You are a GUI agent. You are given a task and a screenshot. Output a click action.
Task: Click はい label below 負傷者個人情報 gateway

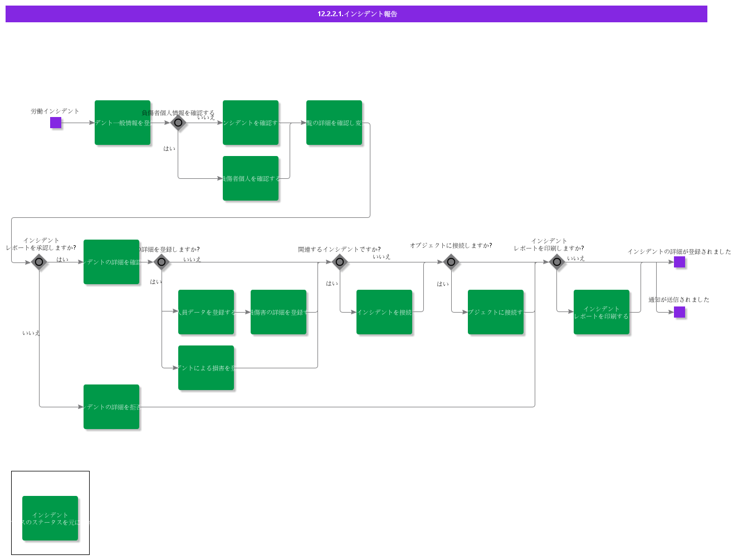coord(169,149)
